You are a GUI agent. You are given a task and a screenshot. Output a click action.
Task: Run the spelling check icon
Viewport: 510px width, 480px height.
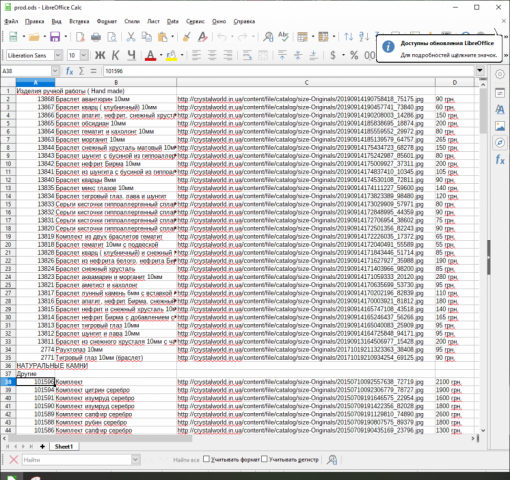coord(284,37)
